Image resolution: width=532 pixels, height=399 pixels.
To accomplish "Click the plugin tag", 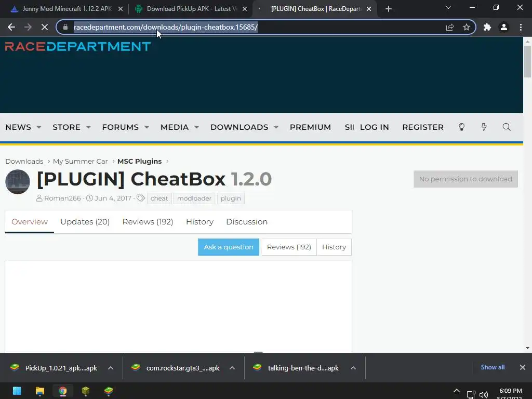I will click(x=231, y=198).
